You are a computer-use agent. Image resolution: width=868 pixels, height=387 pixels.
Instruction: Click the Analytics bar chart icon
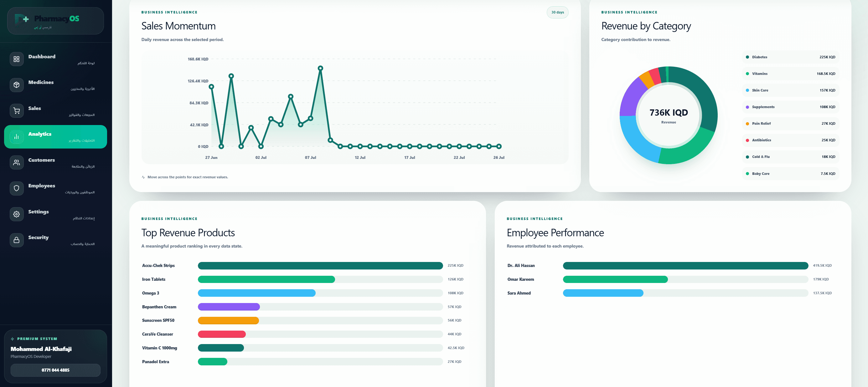(17, 137)
